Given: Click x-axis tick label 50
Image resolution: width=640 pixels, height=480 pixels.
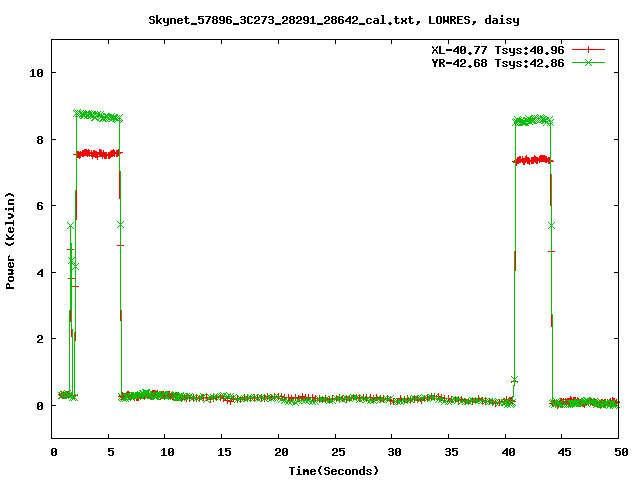Looking at the screenshot, I should 621,452.
